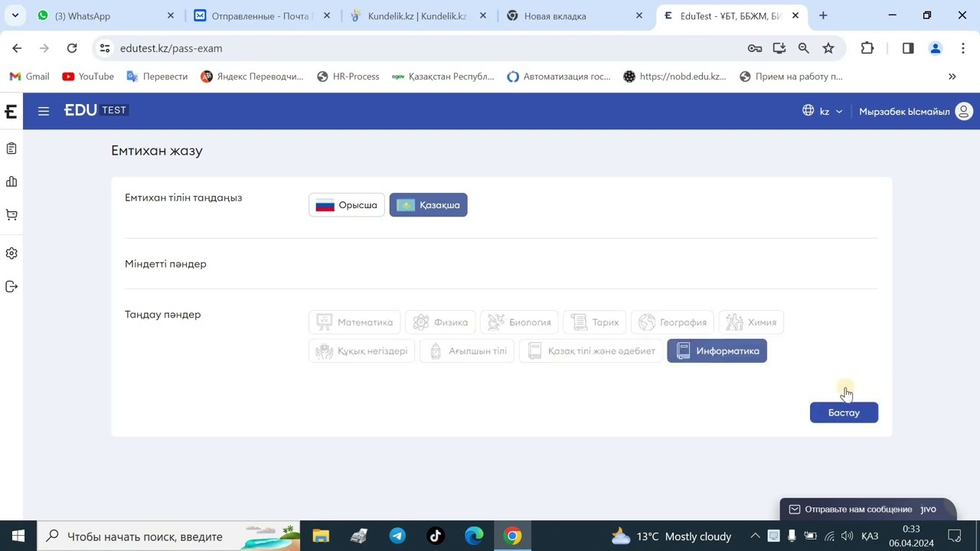Select the Математика subject
Viewport: 980px width, 551px height.
pos(354,322)
